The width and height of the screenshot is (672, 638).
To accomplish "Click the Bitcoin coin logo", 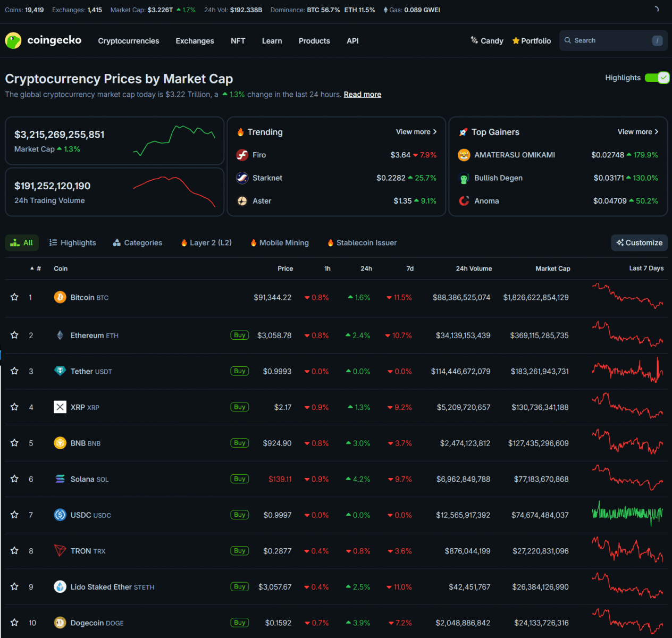I will coord(60,297).
